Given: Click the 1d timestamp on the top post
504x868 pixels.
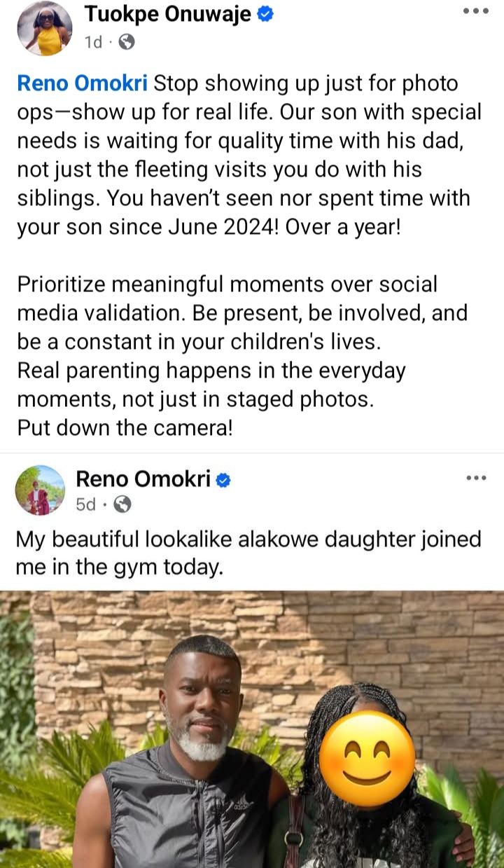Looking at the screenshot, I should [92, 43].
